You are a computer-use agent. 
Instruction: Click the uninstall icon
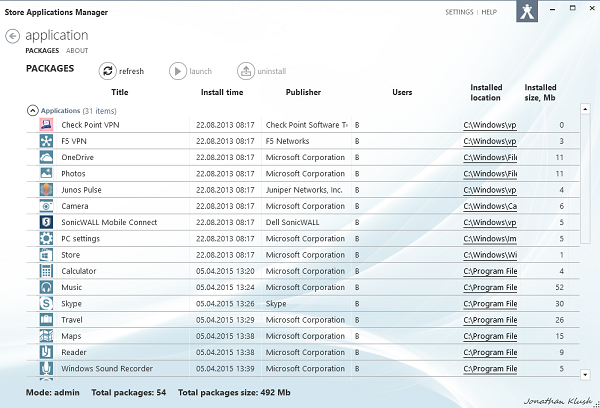tap(246, 71)
